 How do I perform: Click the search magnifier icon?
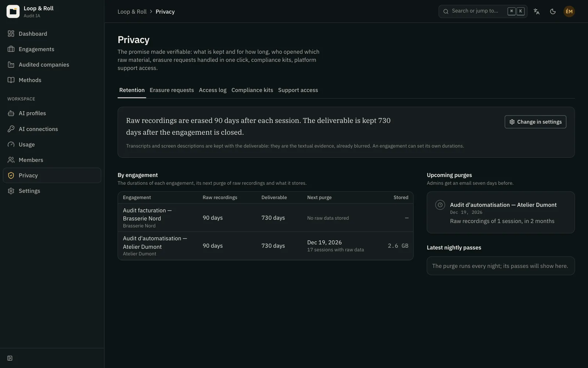coord(446,11)
